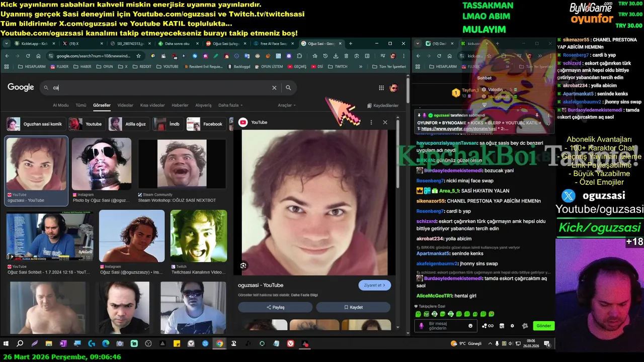
Task: Click Gönder in the Kick chat
Action: pos(543,326)
